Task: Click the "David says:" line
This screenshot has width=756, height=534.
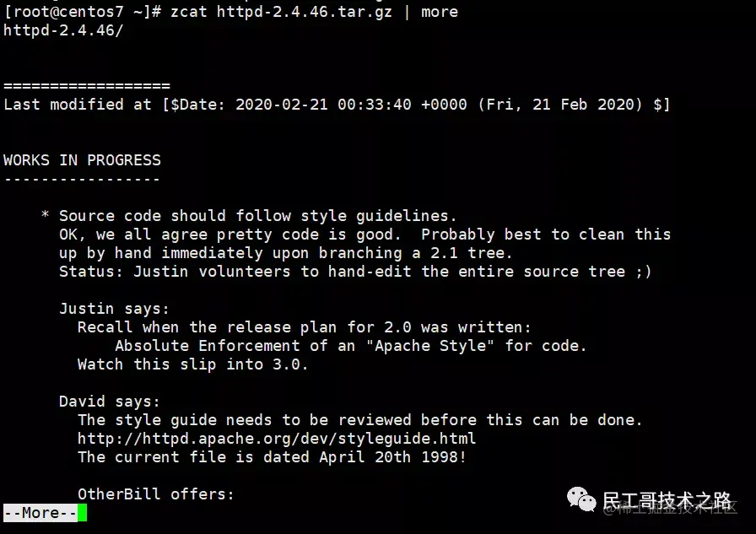Action: (110, 401)
